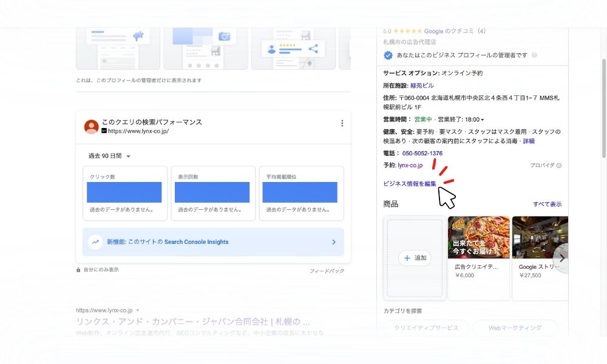Viewport: 607px width, 364px height.
Task: Click 札幌市の広告代理店 category text
Action: point(410,42)
